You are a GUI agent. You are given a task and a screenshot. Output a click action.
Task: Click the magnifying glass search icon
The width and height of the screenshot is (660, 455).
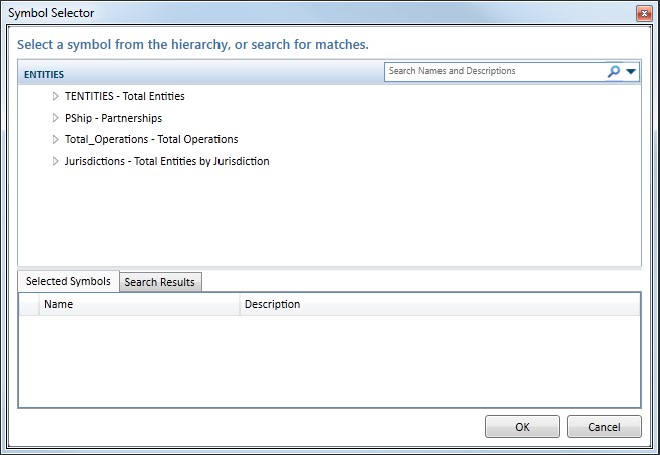coord(613,72)
